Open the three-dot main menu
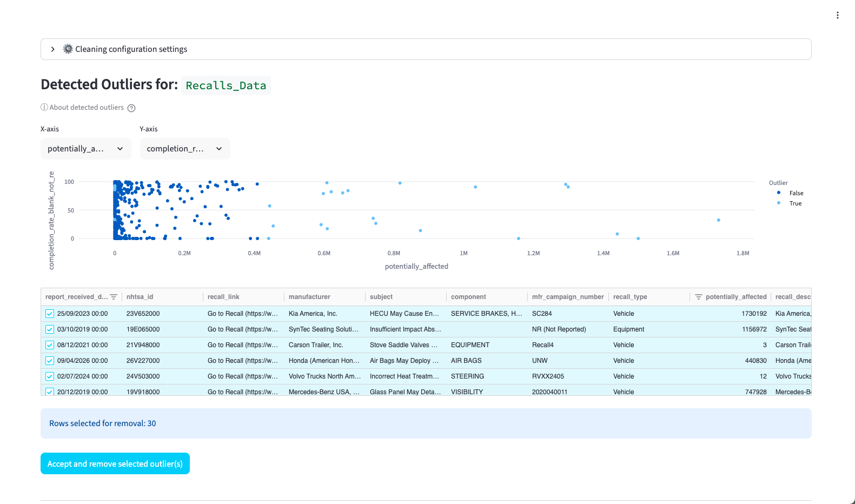This screenshot has width=855, height=504. 837,15
